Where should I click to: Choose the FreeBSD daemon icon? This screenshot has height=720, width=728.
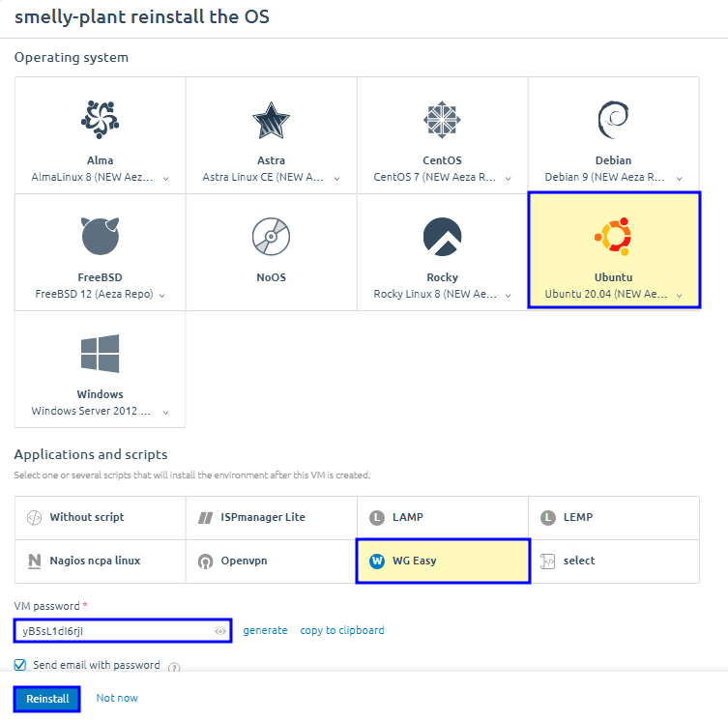click(x=101, y=236)
